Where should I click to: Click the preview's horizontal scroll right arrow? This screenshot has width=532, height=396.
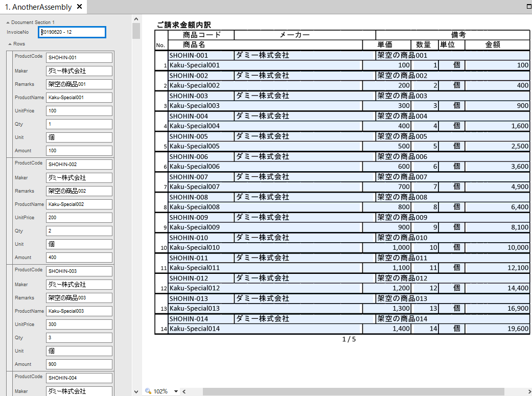point(529,391)
